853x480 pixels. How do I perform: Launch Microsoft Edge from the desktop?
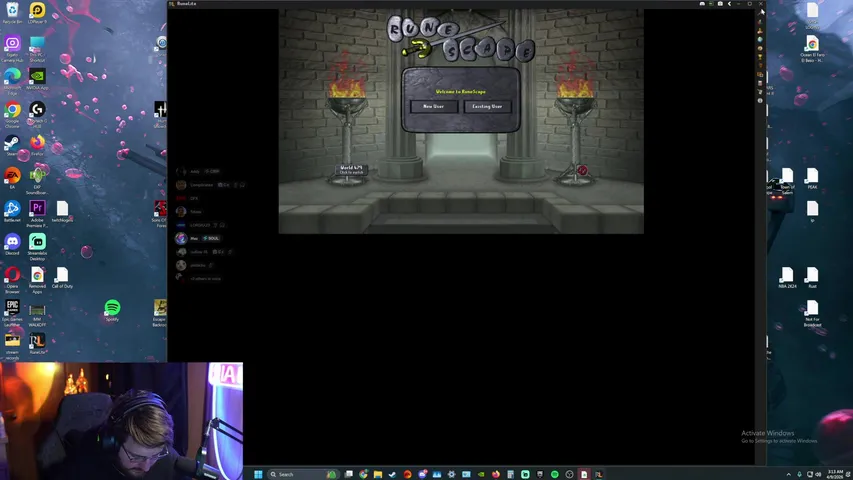click(x=12, y=81)
